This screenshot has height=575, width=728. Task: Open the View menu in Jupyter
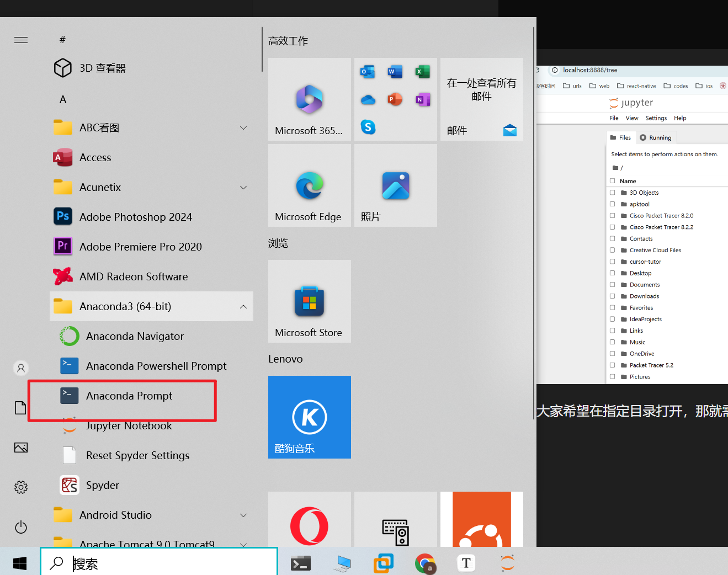[632, 118]
